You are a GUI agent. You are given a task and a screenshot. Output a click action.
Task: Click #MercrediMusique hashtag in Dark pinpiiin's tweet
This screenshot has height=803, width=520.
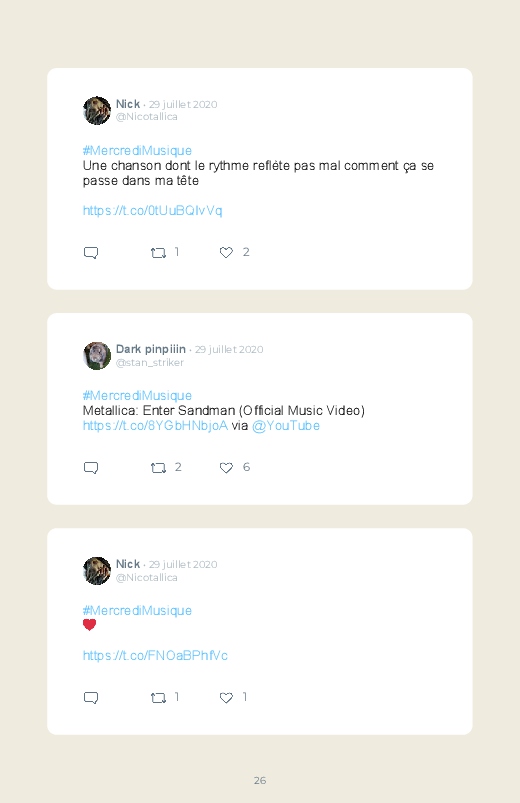click(137, 395)
